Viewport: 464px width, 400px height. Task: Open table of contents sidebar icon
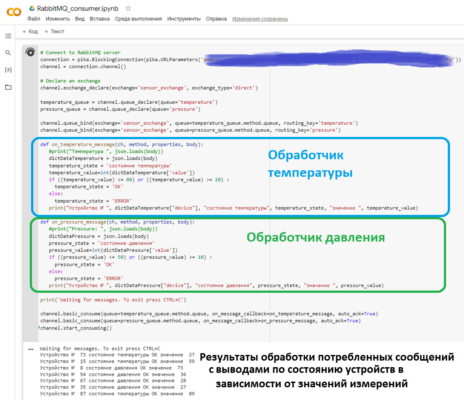8,36
